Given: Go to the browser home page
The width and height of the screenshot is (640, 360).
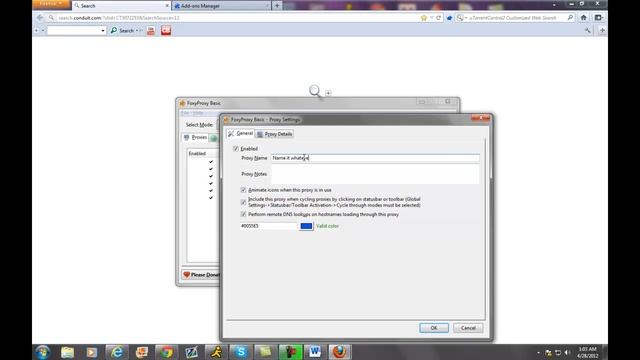Looking at the screenshot, I should 584,18.
